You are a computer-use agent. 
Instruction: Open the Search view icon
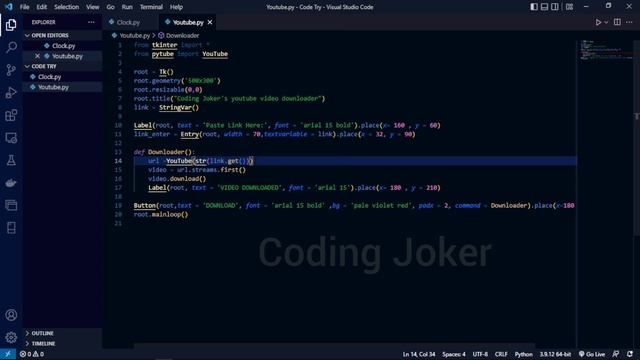pyautogui.click(x=11, y=47)
